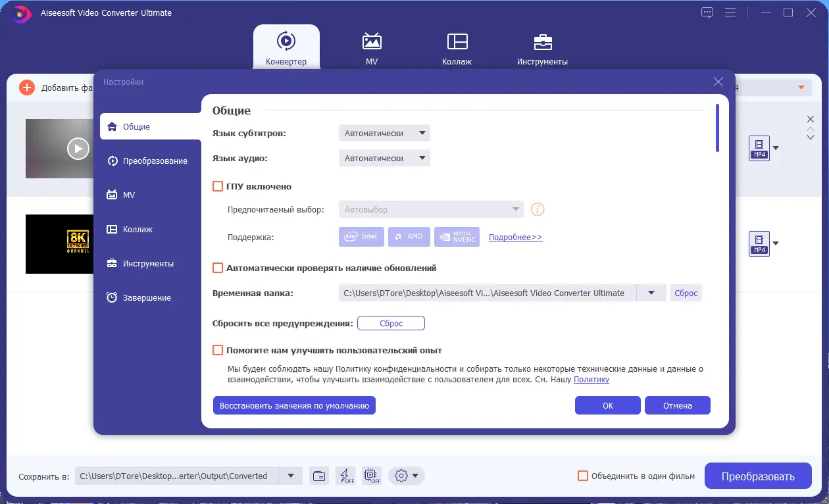Open the Коллаж tab
Screen dimensions: 829x504
click(x=457, y=48)
